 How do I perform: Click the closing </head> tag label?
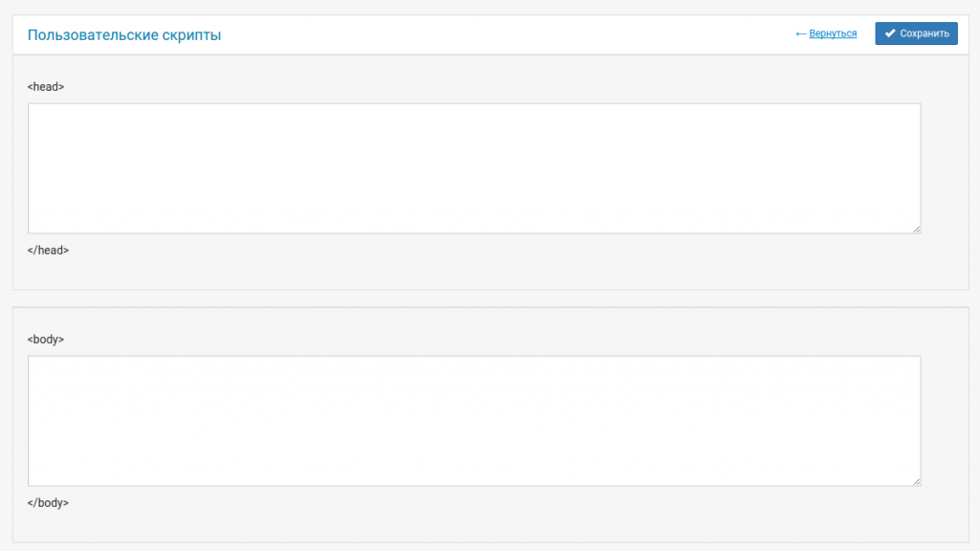48,251
